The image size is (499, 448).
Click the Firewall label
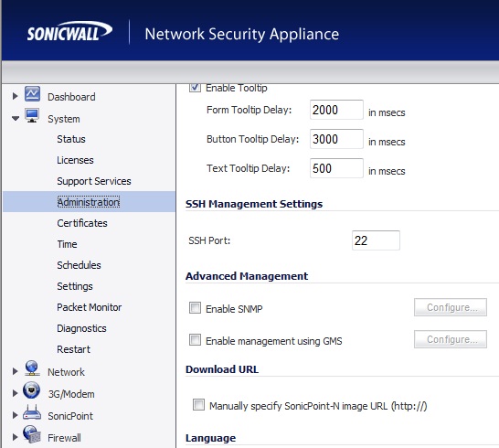(64, 438)
